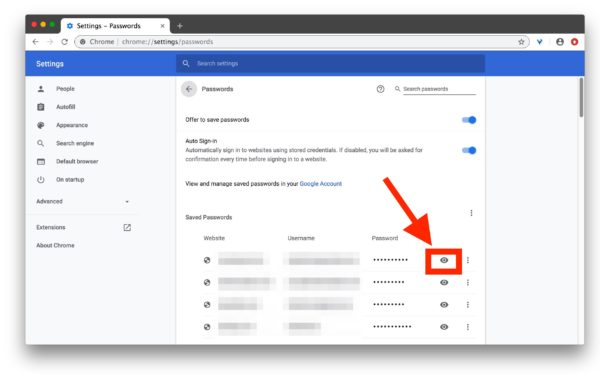
Task: Click globe icon of first saved website
Action: (207, 260)
